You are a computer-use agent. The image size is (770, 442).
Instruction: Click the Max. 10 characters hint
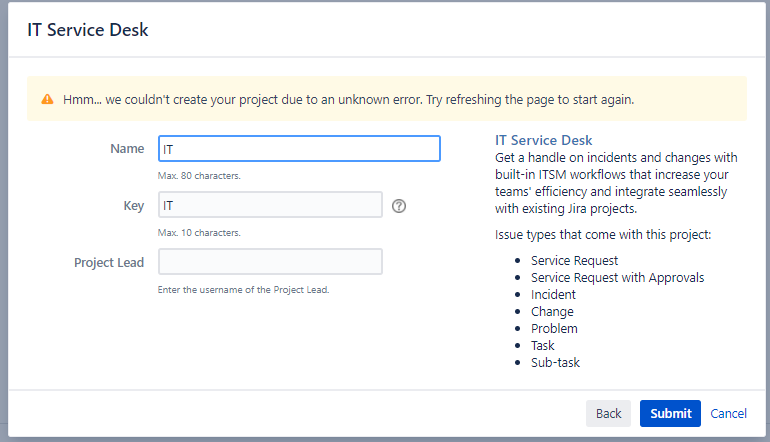point(199,233)
